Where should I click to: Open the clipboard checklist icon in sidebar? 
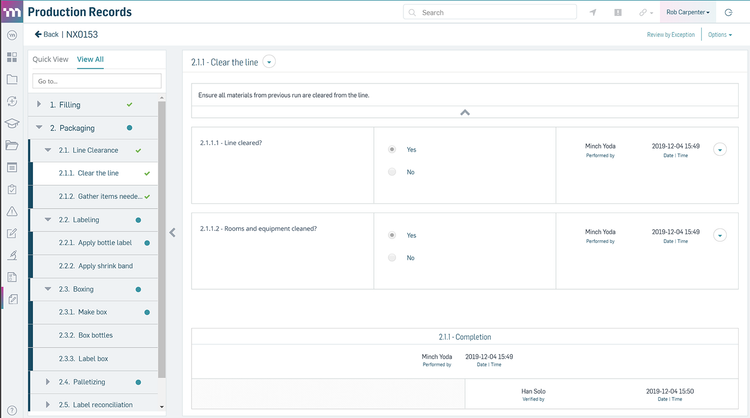tap(12, 189)
